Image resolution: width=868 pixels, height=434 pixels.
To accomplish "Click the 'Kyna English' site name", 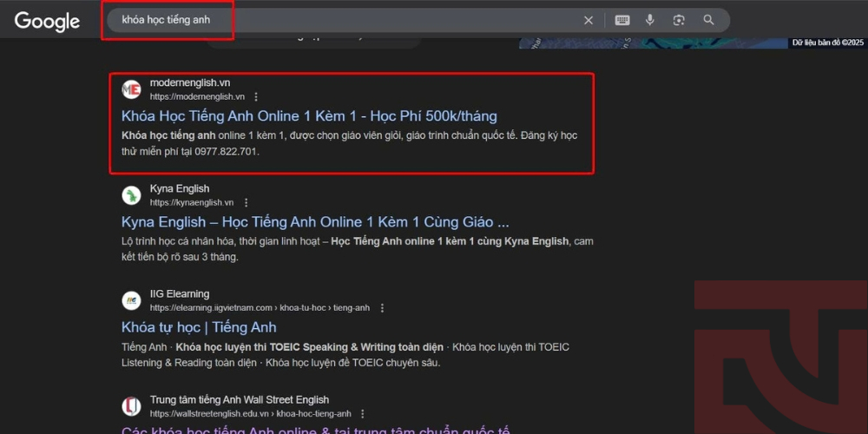I will (180, 188).
